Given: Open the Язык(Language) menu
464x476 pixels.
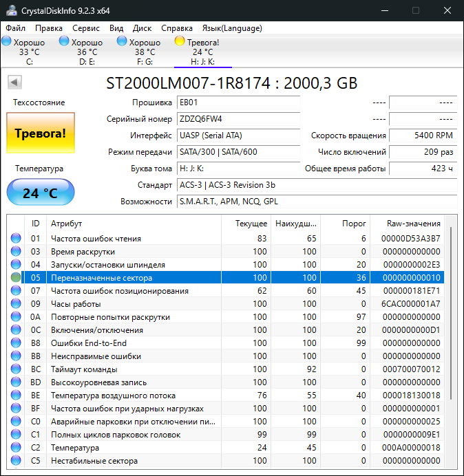Looking at the screenshot, I should click(x=232, y=28).
